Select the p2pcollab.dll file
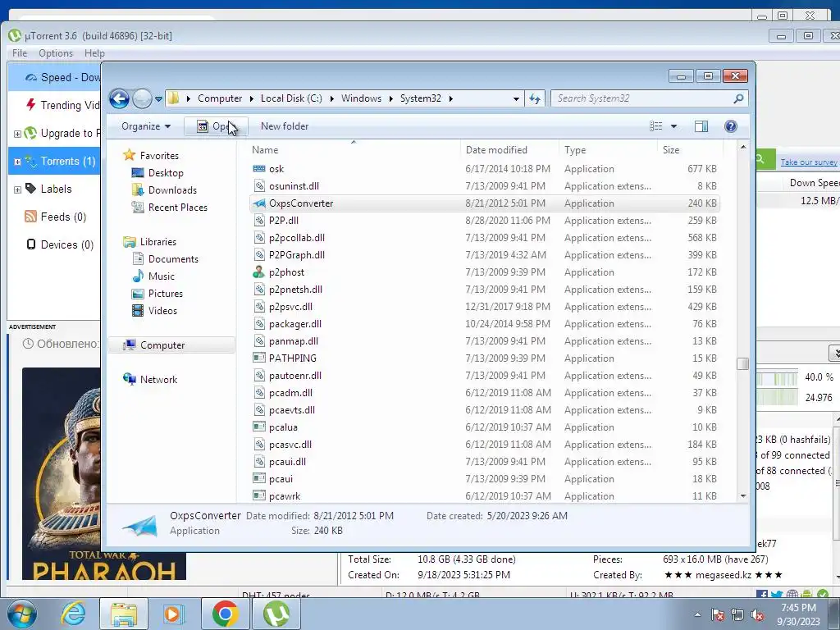The image size is (840, 630). (296, 238)
